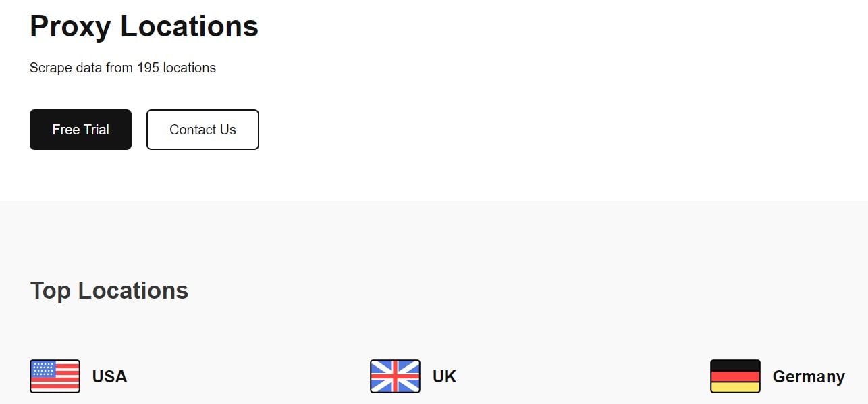Click the "Scrape data from 195 locations" subtitle
This screenshot has height=404, width=868.
click(123, 68)
